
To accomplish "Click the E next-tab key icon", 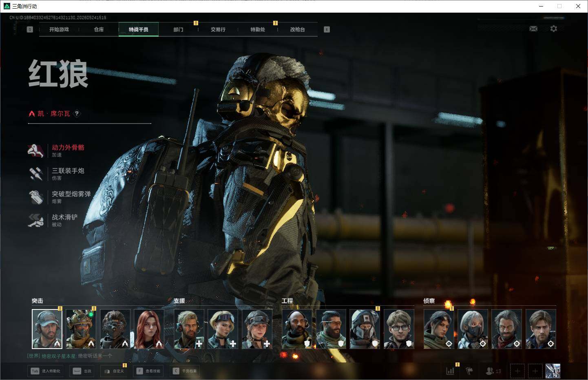I will (327, 29).
